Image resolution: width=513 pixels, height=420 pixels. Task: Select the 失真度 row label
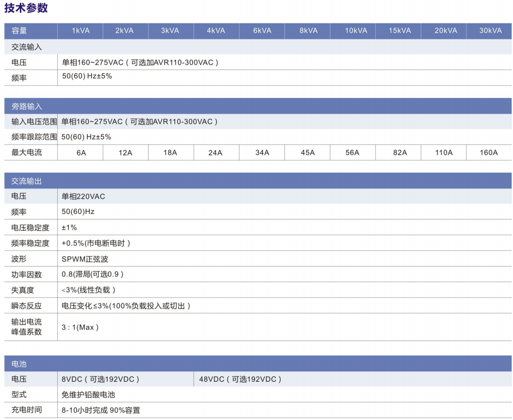coord(23,290)
